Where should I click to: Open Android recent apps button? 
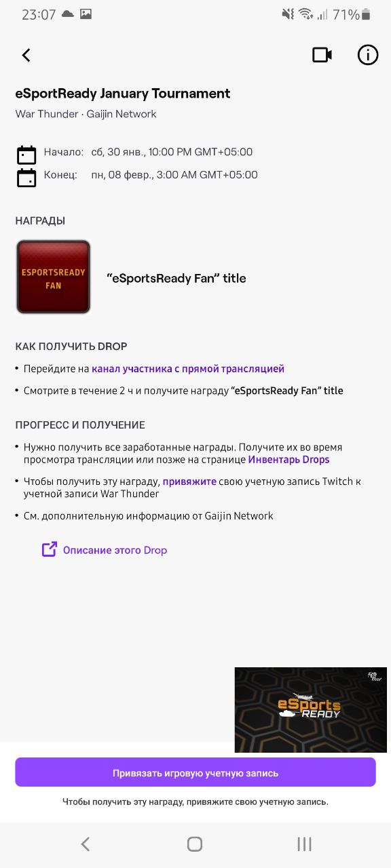[x=304, y=844]
